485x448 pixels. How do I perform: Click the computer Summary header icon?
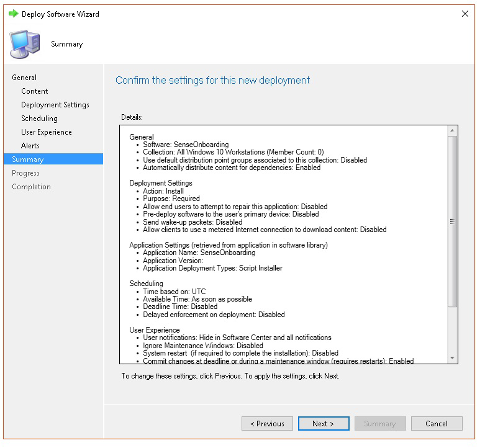click(x=25, y=43)
